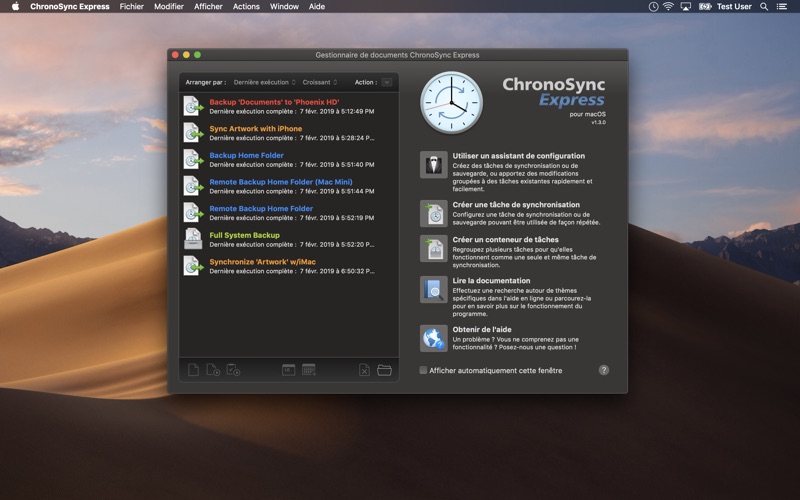The width and height of the screenshot is (800, 500).
Task: Click the remove document icon with X
Action: pos(364,370)
